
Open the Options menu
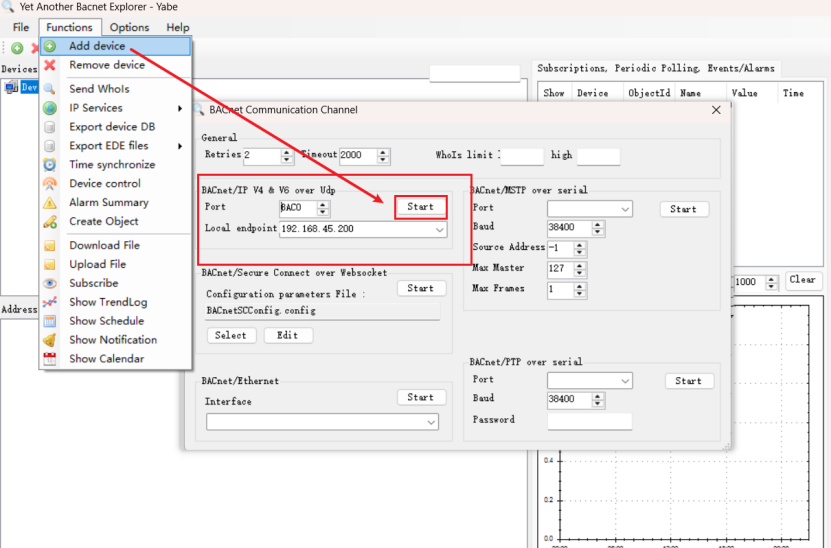click(x=129, y=28)
